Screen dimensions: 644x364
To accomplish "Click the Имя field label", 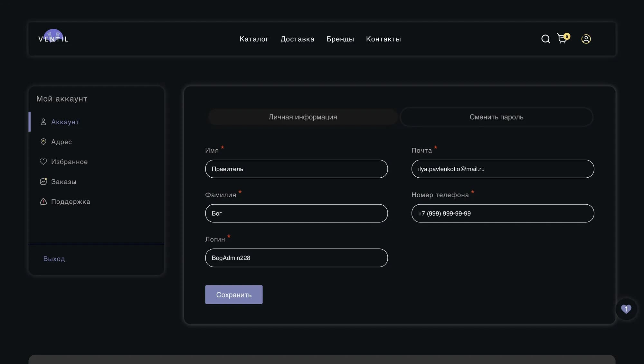I will pos(212,150).
